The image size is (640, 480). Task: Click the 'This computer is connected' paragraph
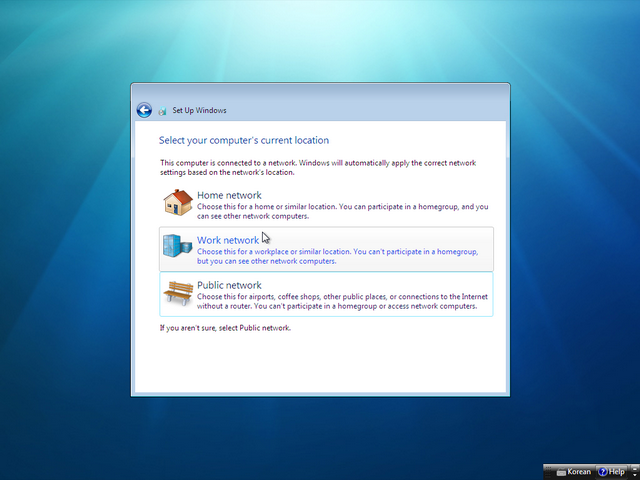318,167
